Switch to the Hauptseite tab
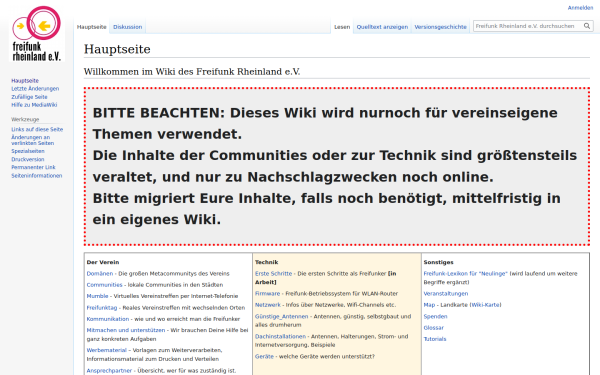Image resolution: width=600 pixels, height=375 pixels. tap(91, 27)
